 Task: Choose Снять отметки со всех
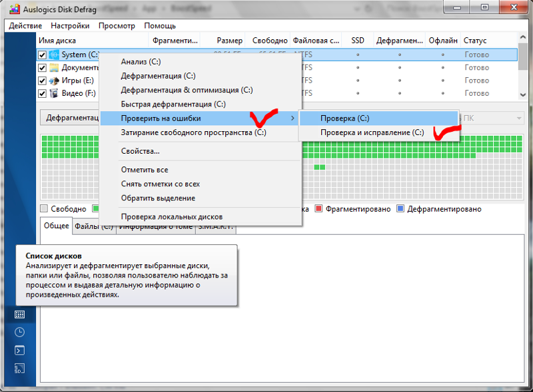201,184
